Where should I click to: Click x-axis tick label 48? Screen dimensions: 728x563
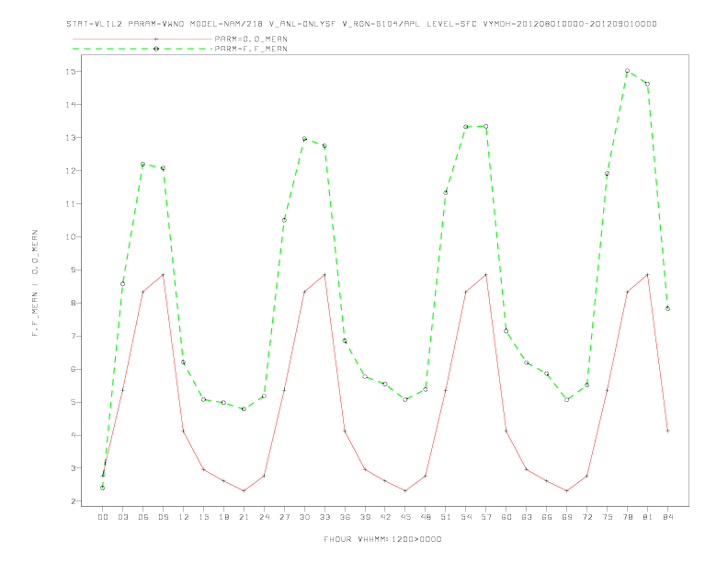point(426,517)
